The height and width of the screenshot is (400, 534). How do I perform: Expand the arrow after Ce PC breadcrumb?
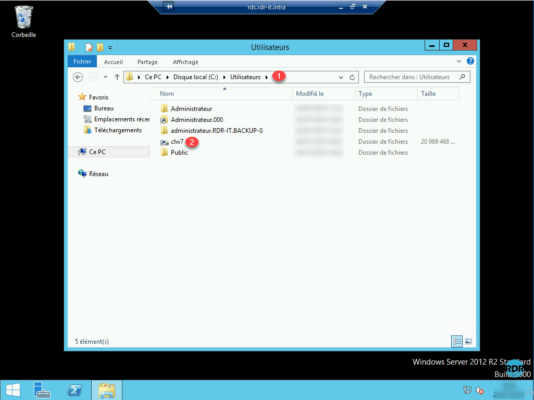pos(168,77)
